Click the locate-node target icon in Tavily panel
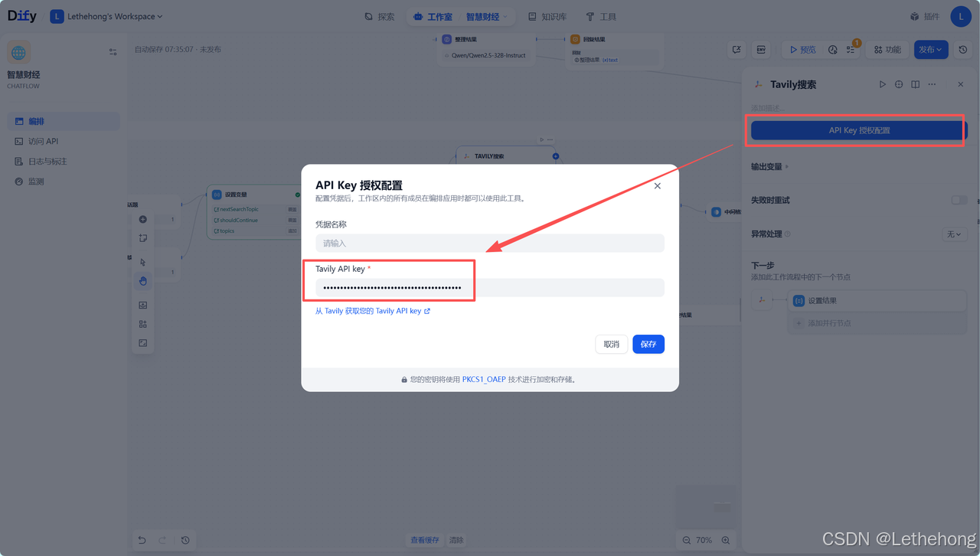The height and width of the screenshot is (556, 980). [x=899, y=84]
